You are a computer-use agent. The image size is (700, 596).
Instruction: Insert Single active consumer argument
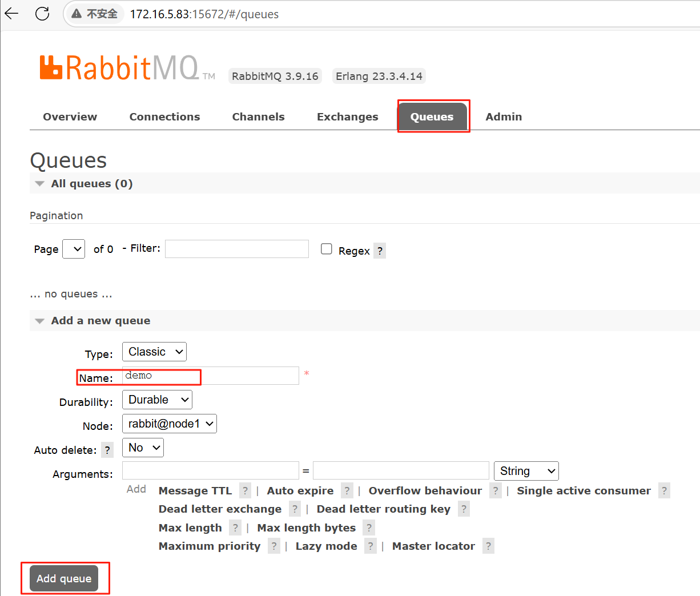coord(584,490)
